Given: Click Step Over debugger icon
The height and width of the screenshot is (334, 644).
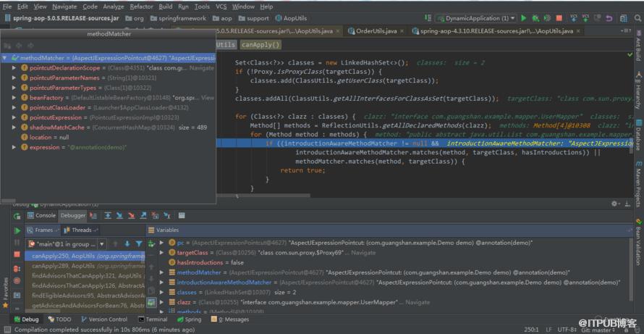Looking at the screenshot, I should point(108,215).
